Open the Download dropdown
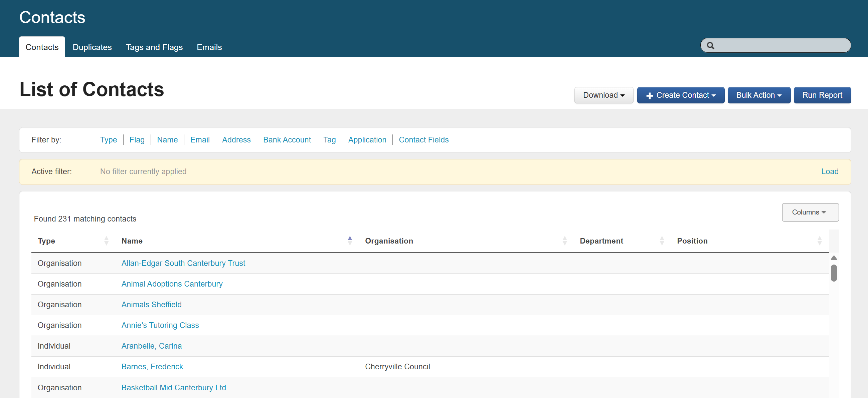The width and height of the screenshot is (868, 398). click(603, 95)
